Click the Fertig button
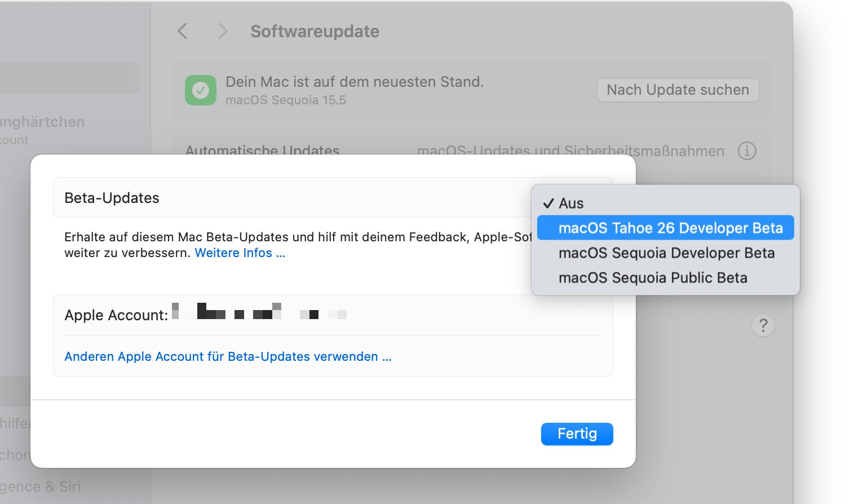The width and height of the screenshot is (854, 504). [577, 434]
